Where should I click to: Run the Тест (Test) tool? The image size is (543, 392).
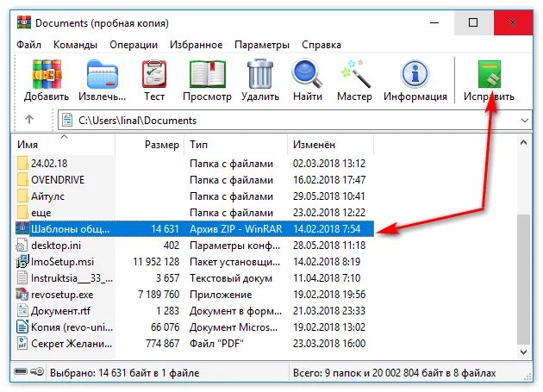(154, 74)
